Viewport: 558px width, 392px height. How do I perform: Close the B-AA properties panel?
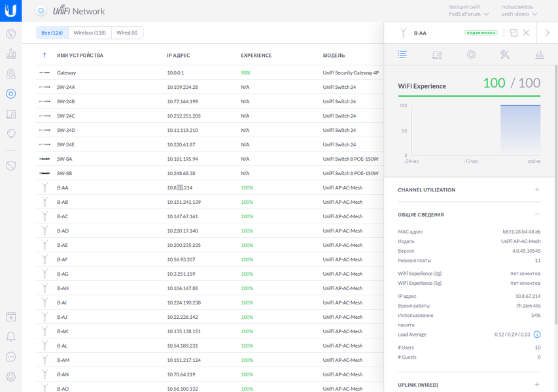[526, 33]
